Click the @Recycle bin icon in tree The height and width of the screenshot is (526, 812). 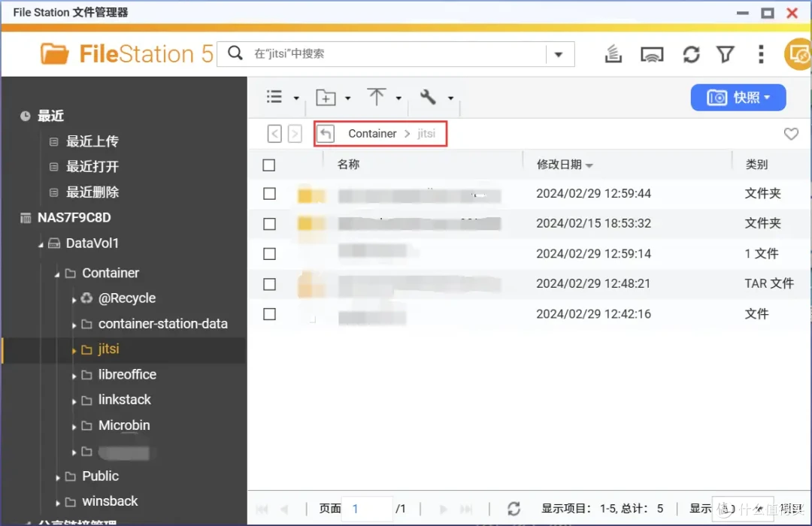pyautogui.click(x=86, y=298)
